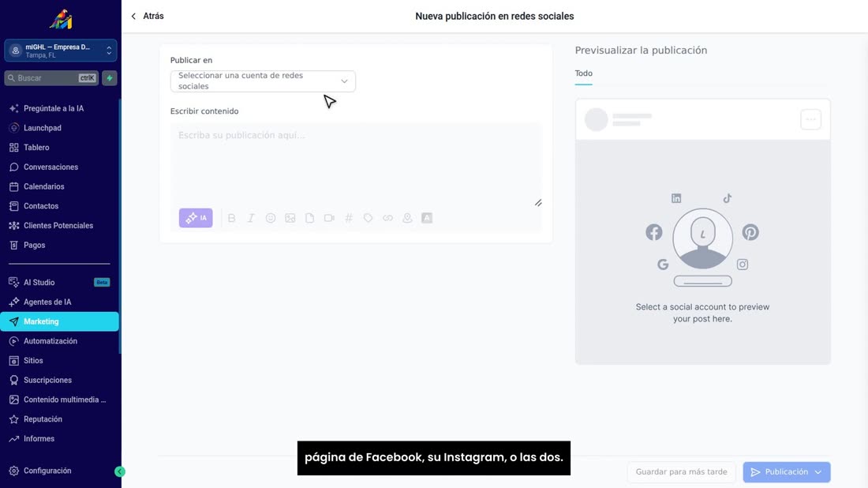
Task: Click the Buscar search field
Action: click(x=51, y=78)
